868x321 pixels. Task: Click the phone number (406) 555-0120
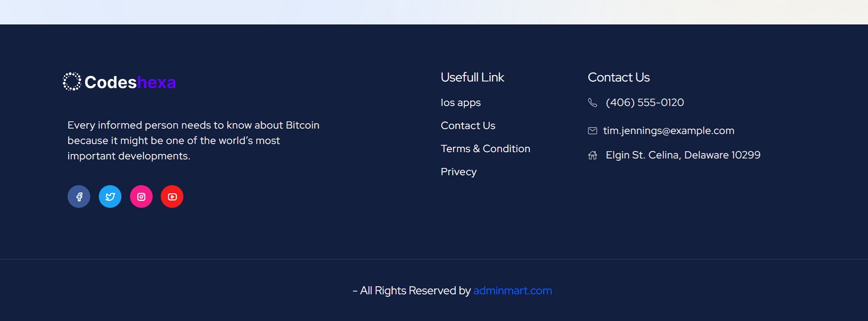click(x=644, y=102)
